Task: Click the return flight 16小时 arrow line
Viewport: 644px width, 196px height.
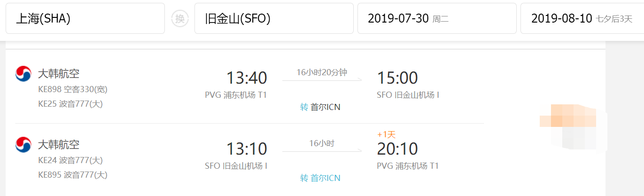Action: coord(322,151)
